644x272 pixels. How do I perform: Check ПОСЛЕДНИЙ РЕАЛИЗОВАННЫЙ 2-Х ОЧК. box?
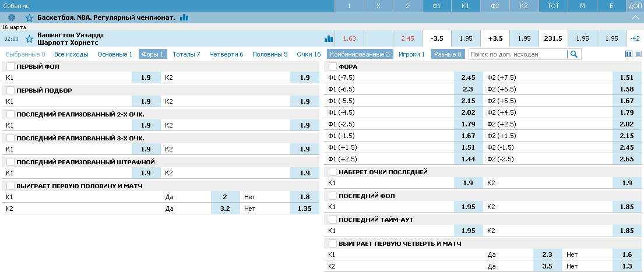point(10,114)
